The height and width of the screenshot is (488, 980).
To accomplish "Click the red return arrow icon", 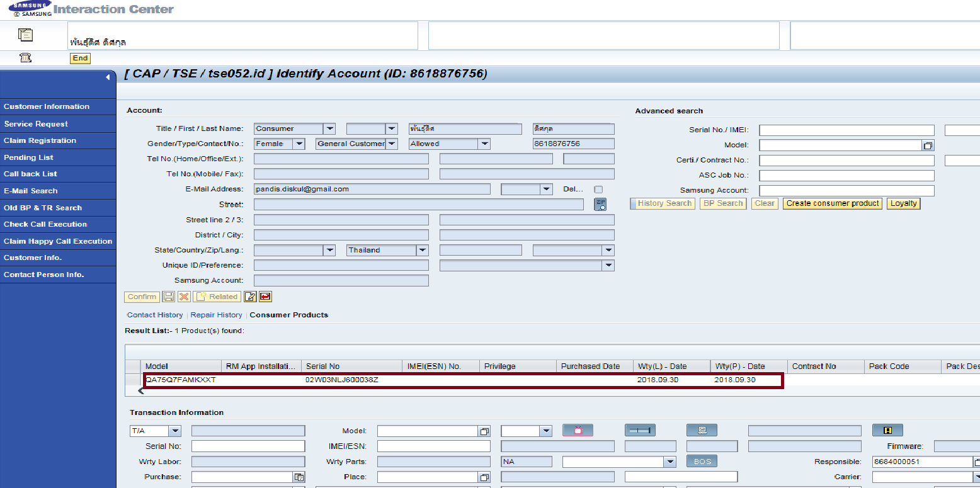I will pyautogui.click(x=265, y=297).
